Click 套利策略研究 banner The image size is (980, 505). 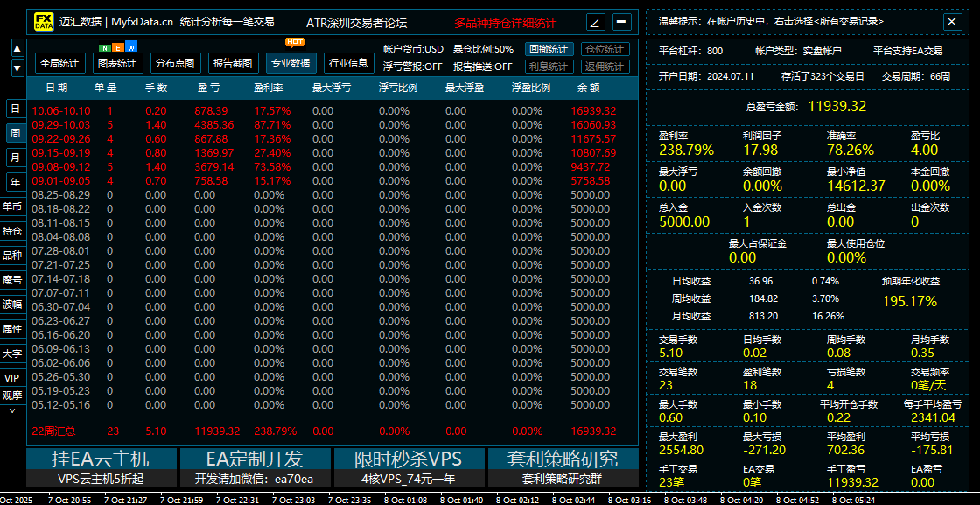(x=563, y=466)
